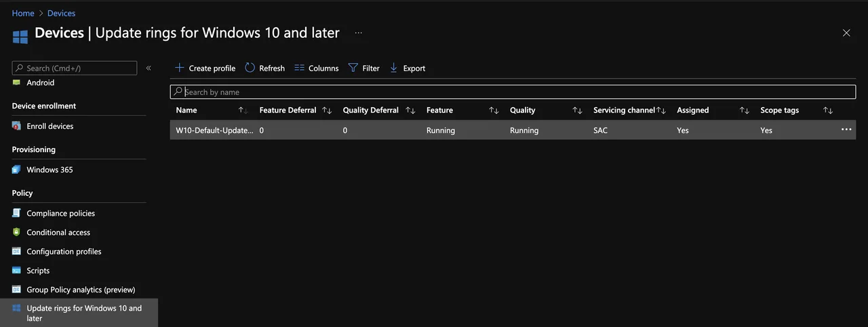Image resolution: width=868 pixels, height=327 pixels.
Task: Click the Policy section heading
Action: click(x=22, y=193)
